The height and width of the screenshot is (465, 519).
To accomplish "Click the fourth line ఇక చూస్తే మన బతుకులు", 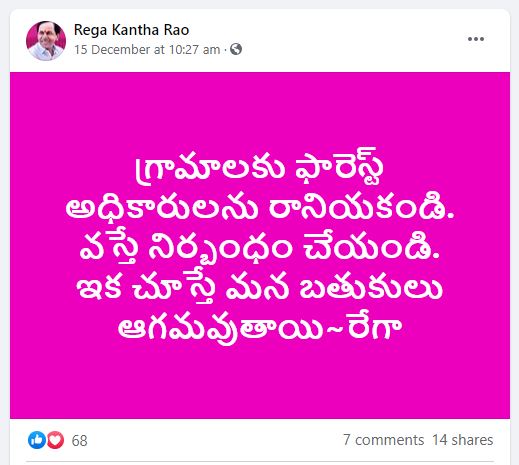I will click(x=260, y=287).
